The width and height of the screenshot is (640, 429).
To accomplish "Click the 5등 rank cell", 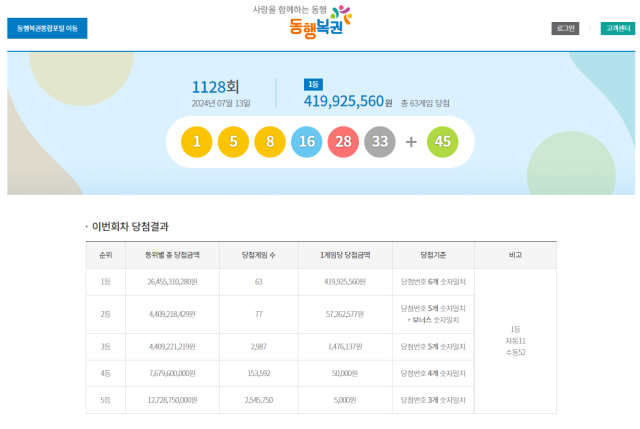I will click(106, 400).
